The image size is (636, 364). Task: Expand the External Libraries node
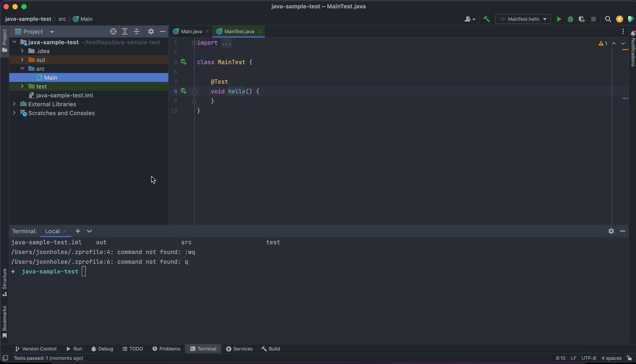pos(14,104)
